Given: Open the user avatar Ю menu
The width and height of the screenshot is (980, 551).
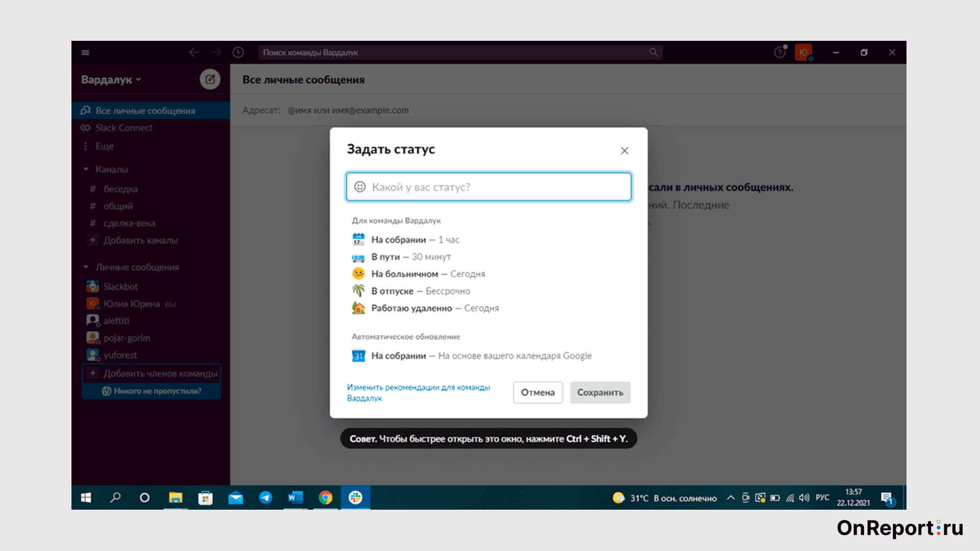Looking at the screenshot, I should point(803,53).
